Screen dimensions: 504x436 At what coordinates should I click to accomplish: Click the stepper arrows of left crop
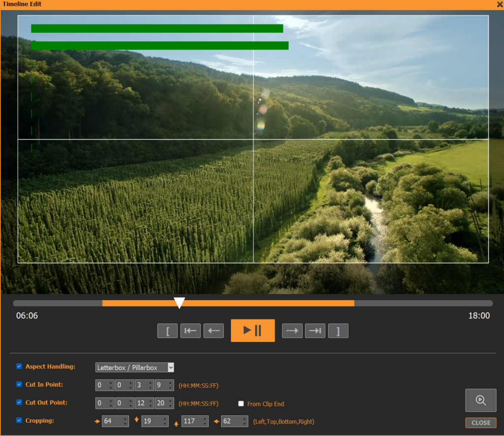pyautogui.click(x=126, y=421)
